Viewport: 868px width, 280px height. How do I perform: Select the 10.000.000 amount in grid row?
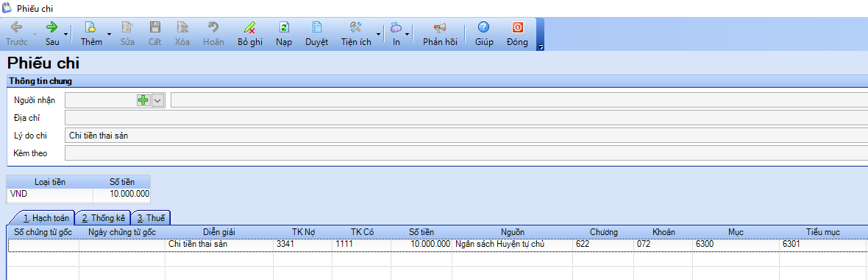(421, 244)
